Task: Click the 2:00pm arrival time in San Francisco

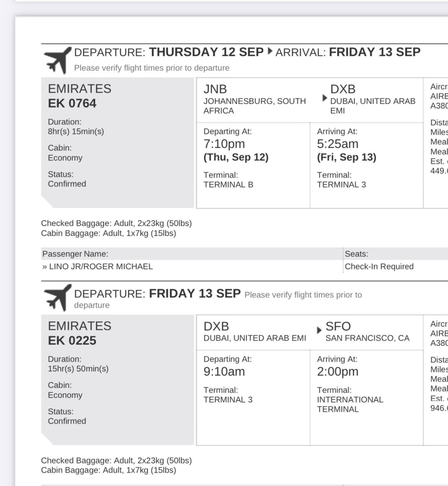Action: coord(338,372)
